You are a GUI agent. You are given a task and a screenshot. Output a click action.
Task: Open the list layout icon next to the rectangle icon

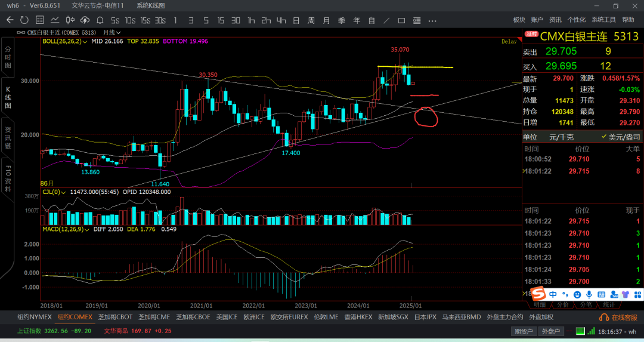pyautogui.click(x=417, y=20)
